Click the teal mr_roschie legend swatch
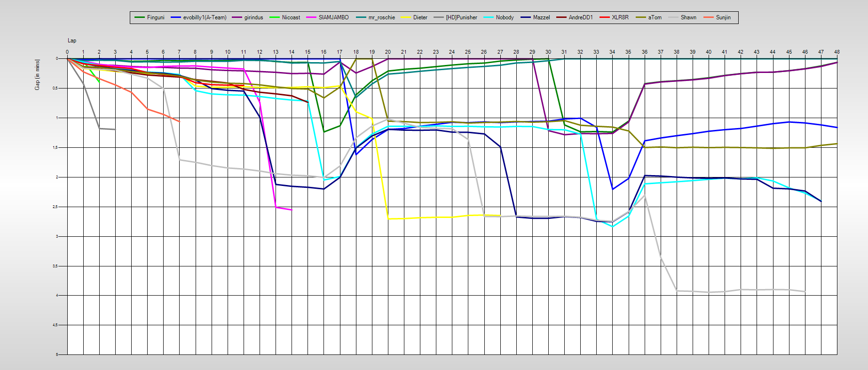 (361, 17)
